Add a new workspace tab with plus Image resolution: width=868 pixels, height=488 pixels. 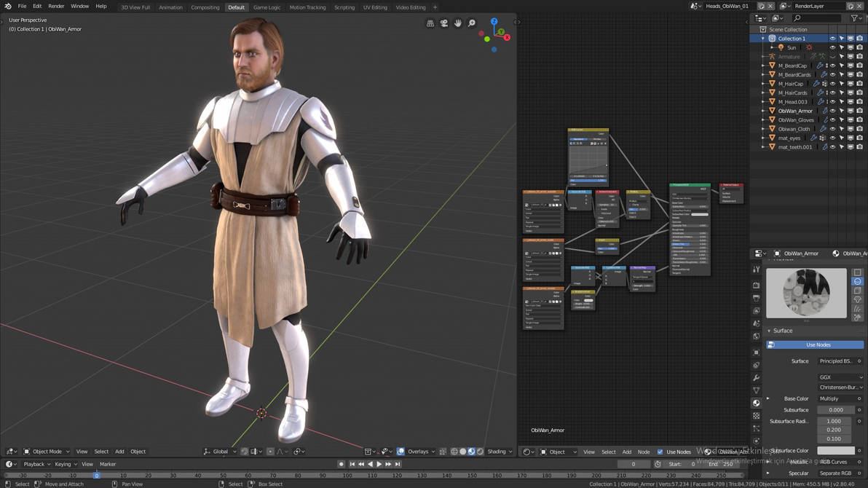point(435,7)
